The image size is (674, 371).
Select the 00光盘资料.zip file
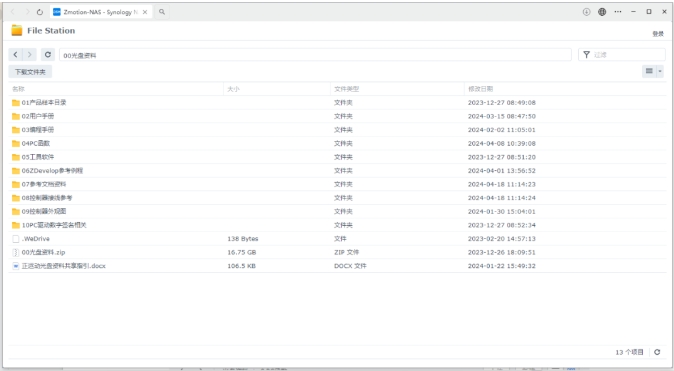click(337, 252)
